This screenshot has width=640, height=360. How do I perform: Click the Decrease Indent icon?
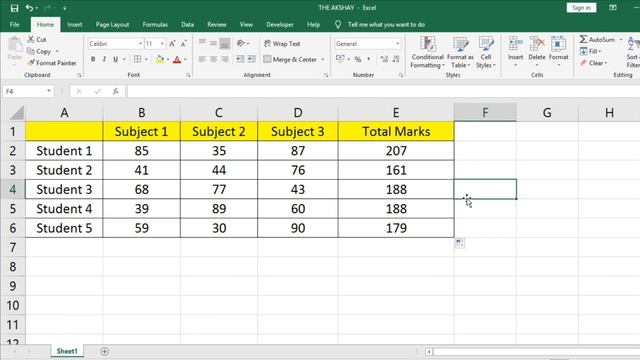point(240,59)
